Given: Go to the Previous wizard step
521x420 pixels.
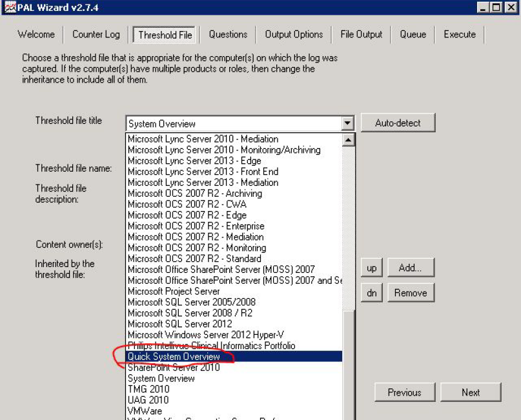Looking at the screenshot, I should [404, 392].
